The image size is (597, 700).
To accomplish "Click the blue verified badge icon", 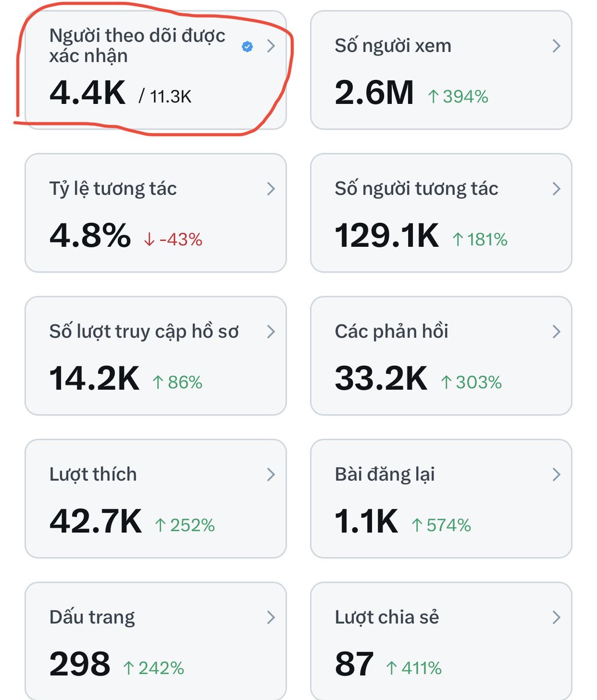I will [247, 47].
